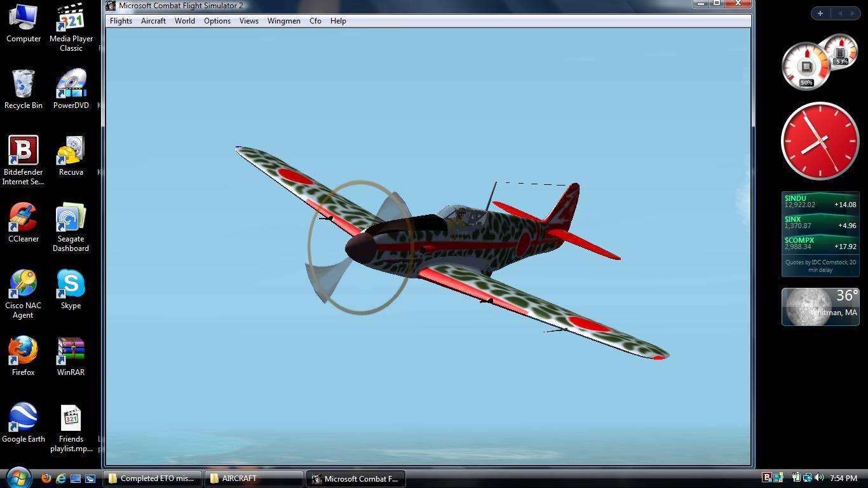Click the volume speaker tray icon

[818, 478]
